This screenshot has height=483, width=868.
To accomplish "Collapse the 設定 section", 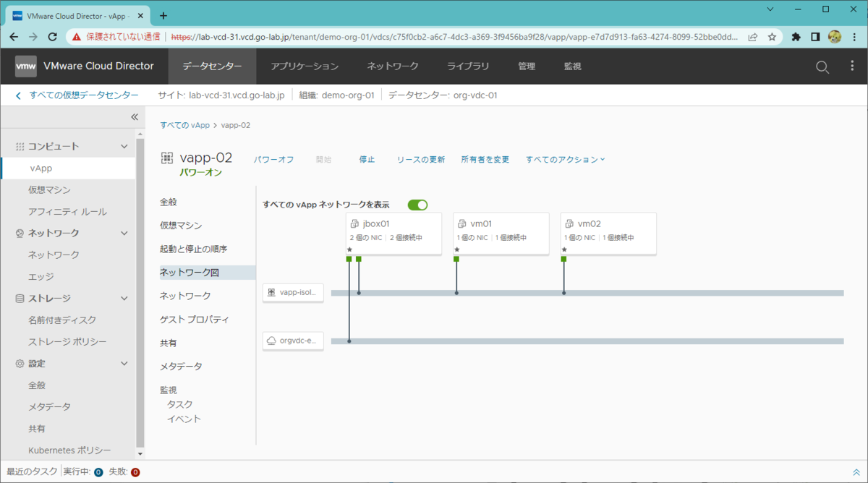I will pyautogui.click(x=124, y=363).
